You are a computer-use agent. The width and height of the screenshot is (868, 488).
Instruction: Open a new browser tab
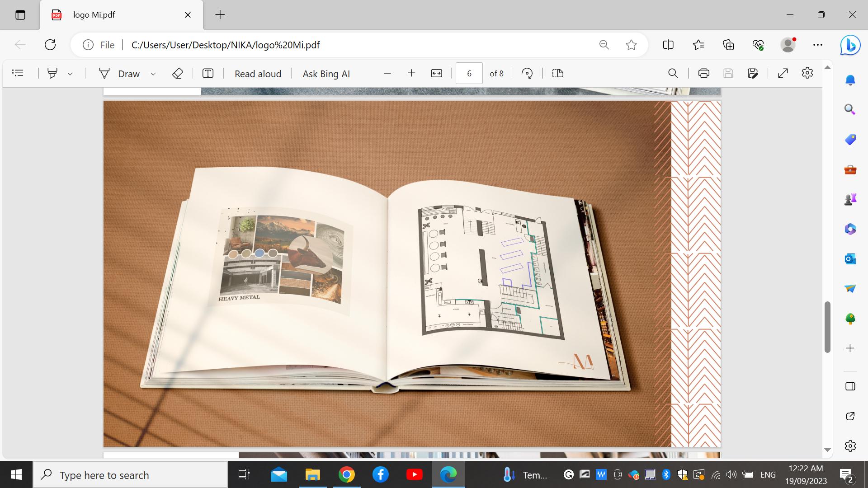click(220, 15)
